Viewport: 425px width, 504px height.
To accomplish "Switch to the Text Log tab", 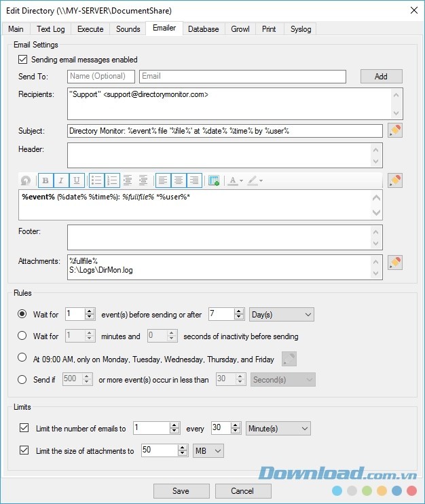I will (x=50, y=29).
